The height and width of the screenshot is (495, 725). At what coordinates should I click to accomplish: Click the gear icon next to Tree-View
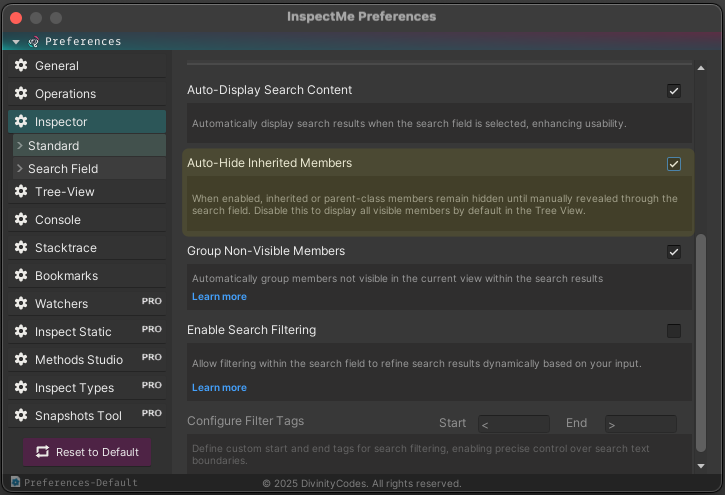click(20, 192)
